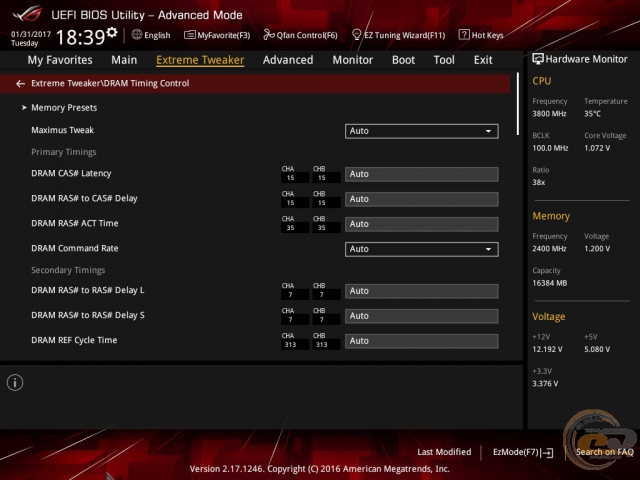Click the 01/31/2017 date text

pos(31,34)
